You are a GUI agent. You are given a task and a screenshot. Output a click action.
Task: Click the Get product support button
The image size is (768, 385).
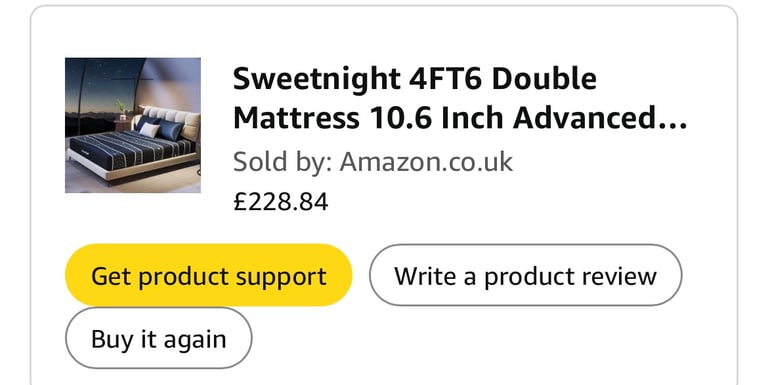[209, 275]
